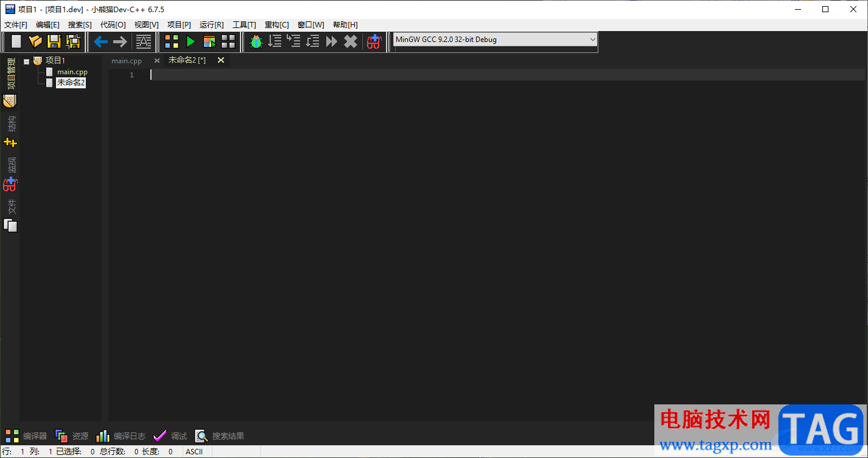Step over in the debugger
868x458 pixels.
tap(275, 41)
